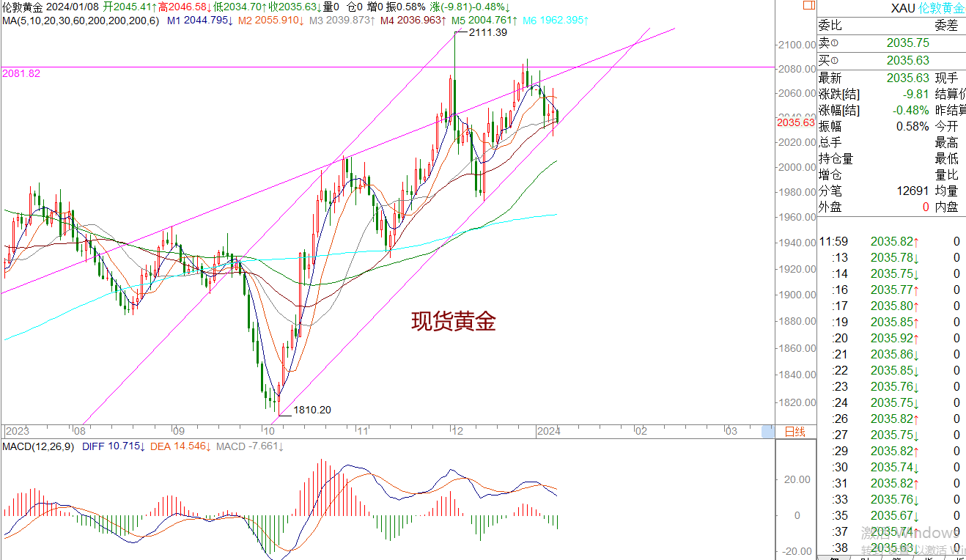Click the 外盘 value 0
Viewport: 966px width, 560px height.
point(926,207)
